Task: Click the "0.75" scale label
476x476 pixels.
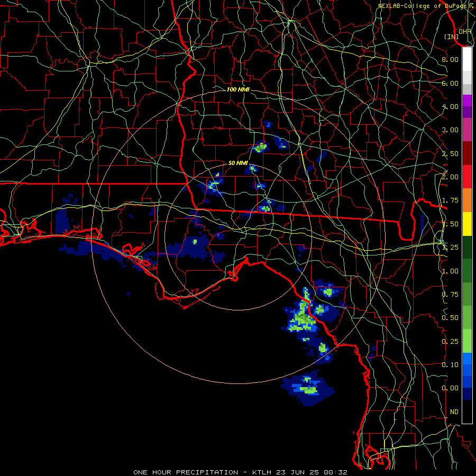Action: coord(450,295)
